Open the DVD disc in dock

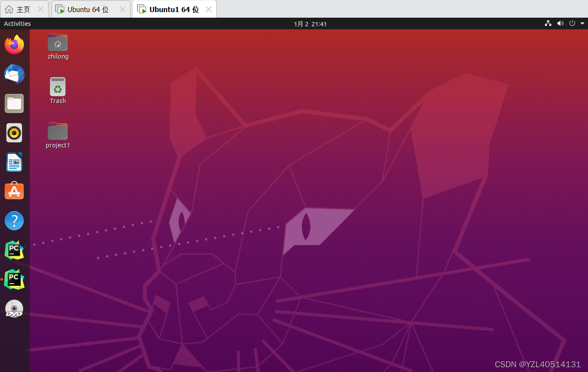coord(14,309)
